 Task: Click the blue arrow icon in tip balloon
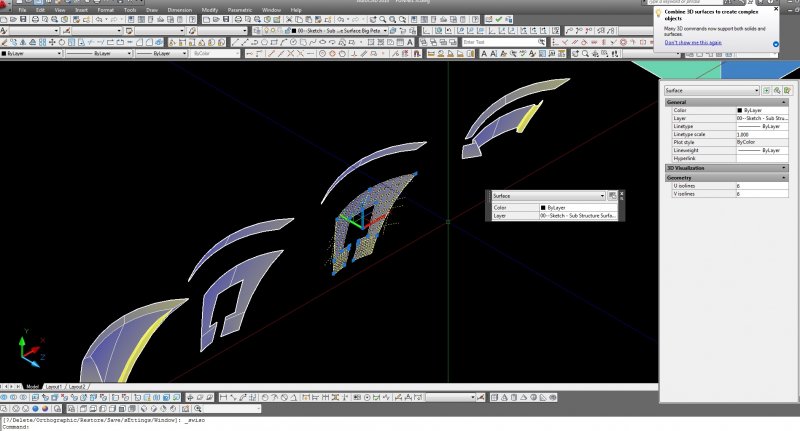pyautogui.click(x=776, y=44)
